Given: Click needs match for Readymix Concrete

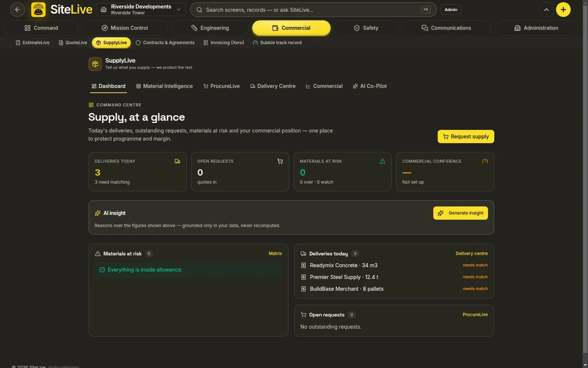Looking at the screenshot, I should pos(475,265).
